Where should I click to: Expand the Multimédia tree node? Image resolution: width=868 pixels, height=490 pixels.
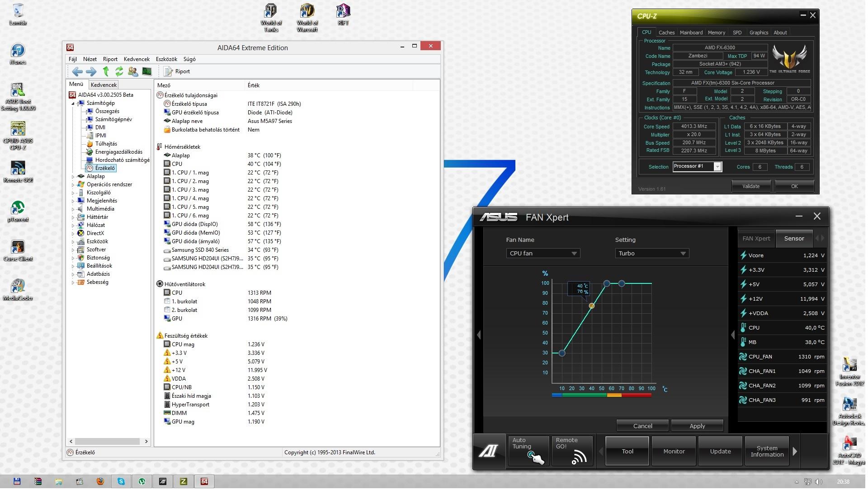coord(73,209)
